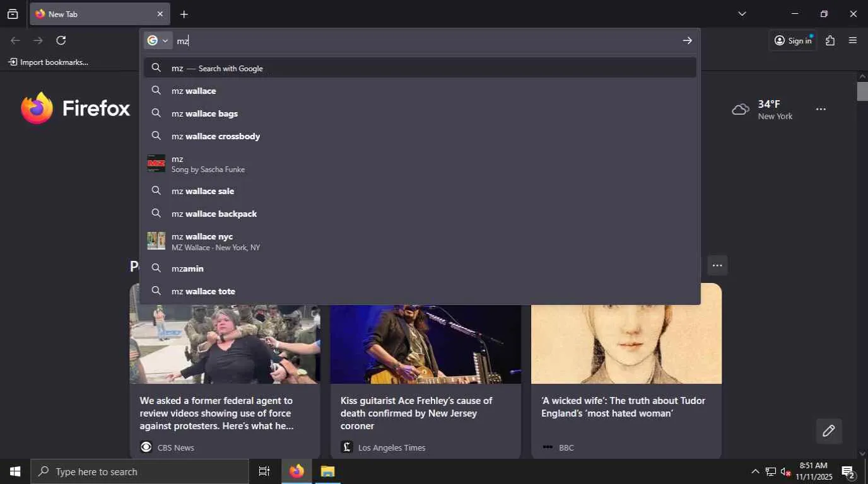The width and height of the screenshot is (868, 484).
Task: Click the Windows taskbar search box
Action: pos(139,471)
